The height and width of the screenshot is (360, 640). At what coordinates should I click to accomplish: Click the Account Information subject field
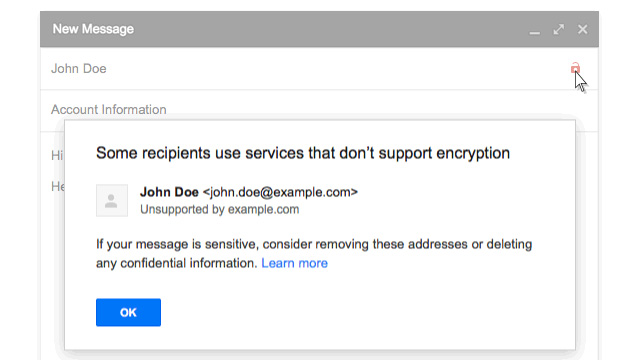point(319,109)
